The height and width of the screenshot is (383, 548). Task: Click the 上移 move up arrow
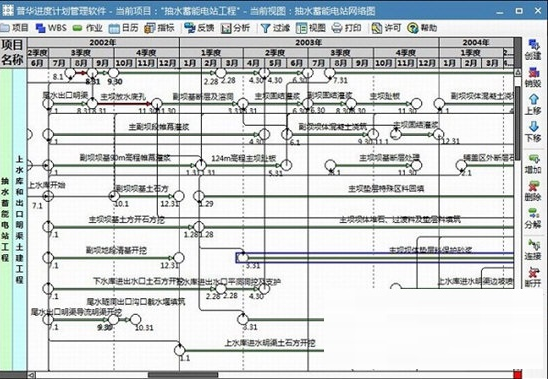[x=533, y=104]
